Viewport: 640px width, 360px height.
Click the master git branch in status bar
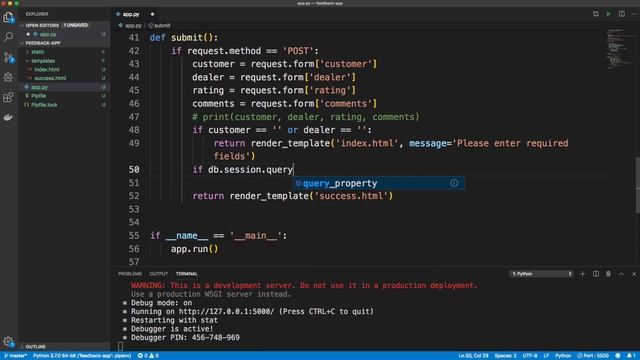[15, 356]
